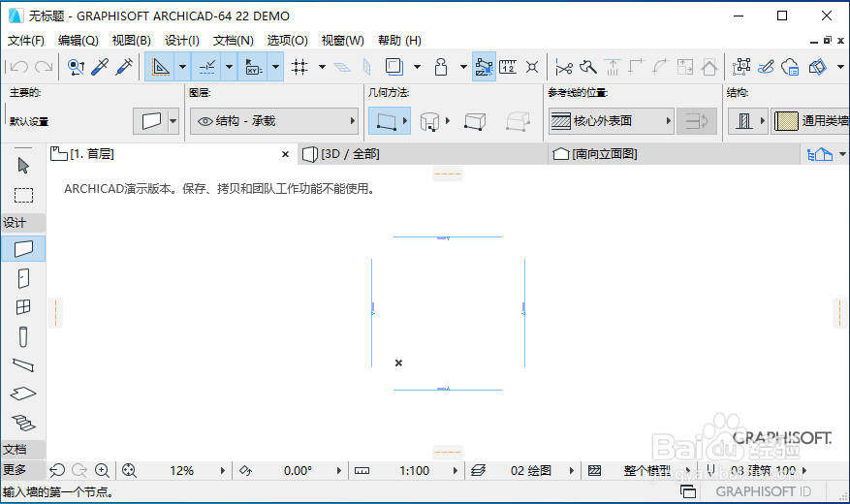The width and height of the screenshot is (850, 504).
Task: Open the trace reference dropdown arrow
Action: [417, 67]
